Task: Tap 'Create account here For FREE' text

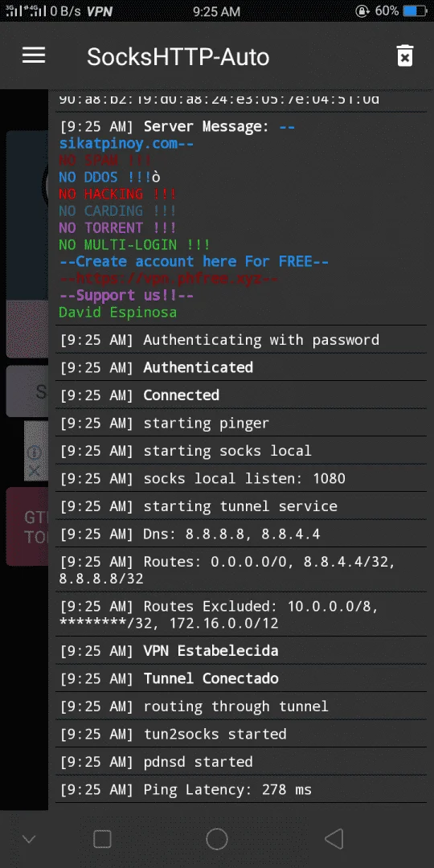Action: pyautogui.click(x=194, y=261)
